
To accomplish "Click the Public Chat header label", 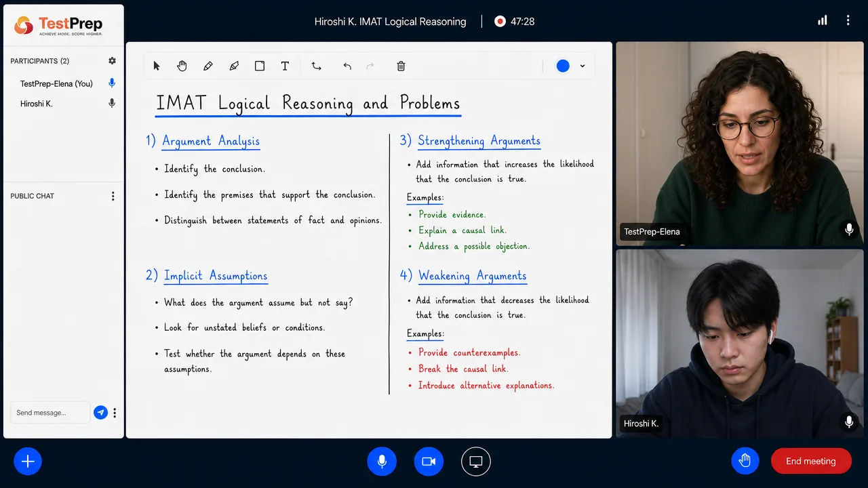I will point(33,196).
